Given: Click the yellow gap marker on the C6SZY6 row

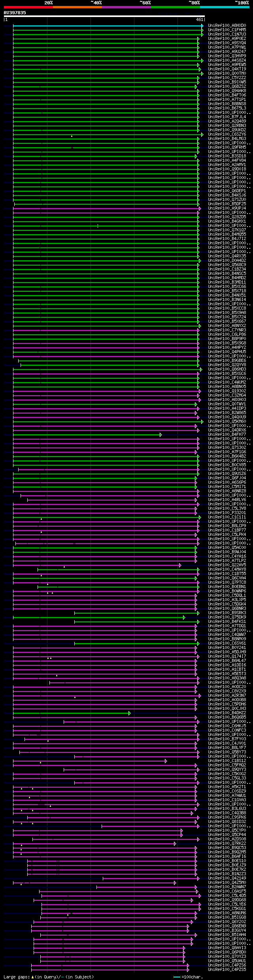Looking at the screenshot, I should coord(72,136).
